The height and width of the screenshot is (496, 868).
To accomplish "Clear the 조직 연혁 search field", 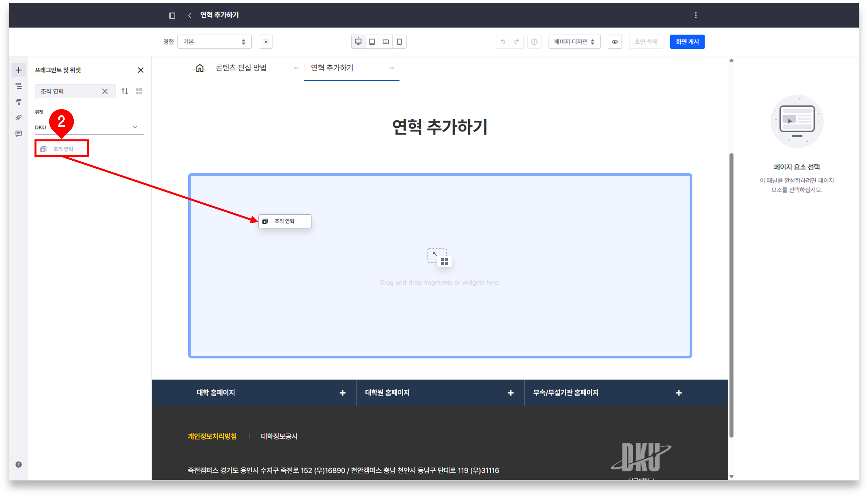I will click(x=105, y=91).
